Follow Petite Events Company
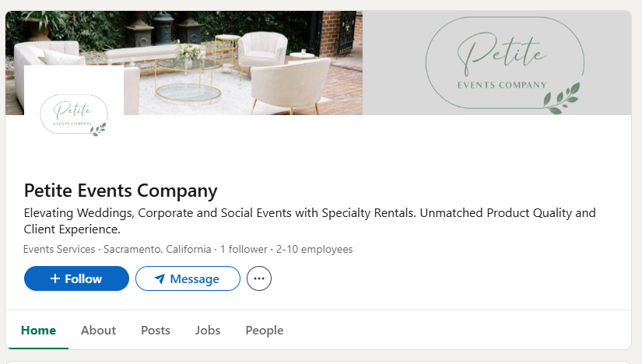 pyautogui.click(x=76, y=278)
